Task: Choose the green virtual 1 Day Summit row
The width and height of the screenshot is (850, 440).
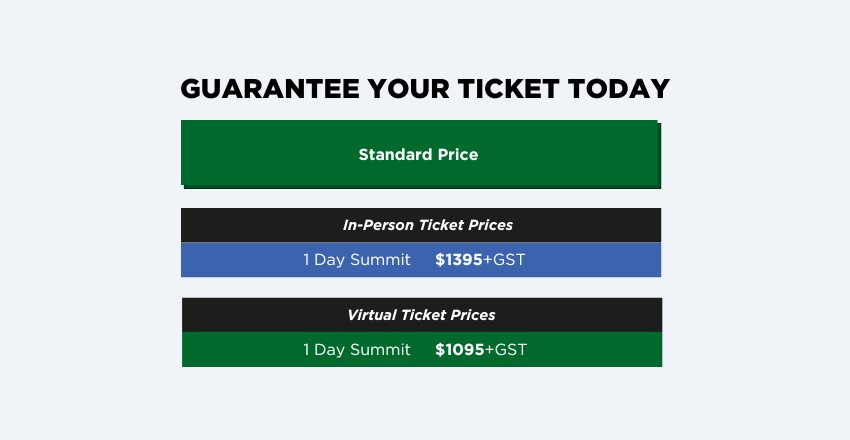Action: click(422, 350)
